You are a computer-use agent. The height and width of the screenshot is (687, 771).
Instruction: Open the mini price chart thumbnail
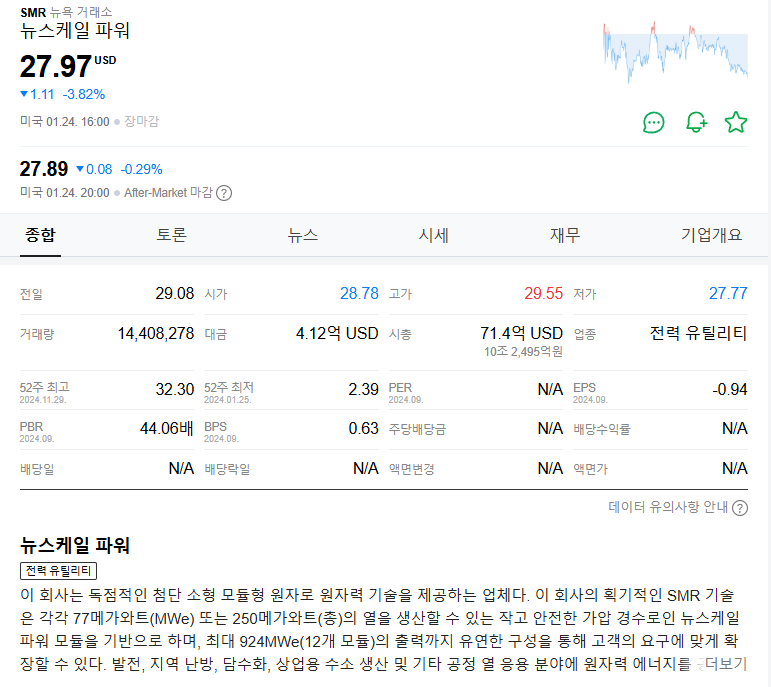675,52
